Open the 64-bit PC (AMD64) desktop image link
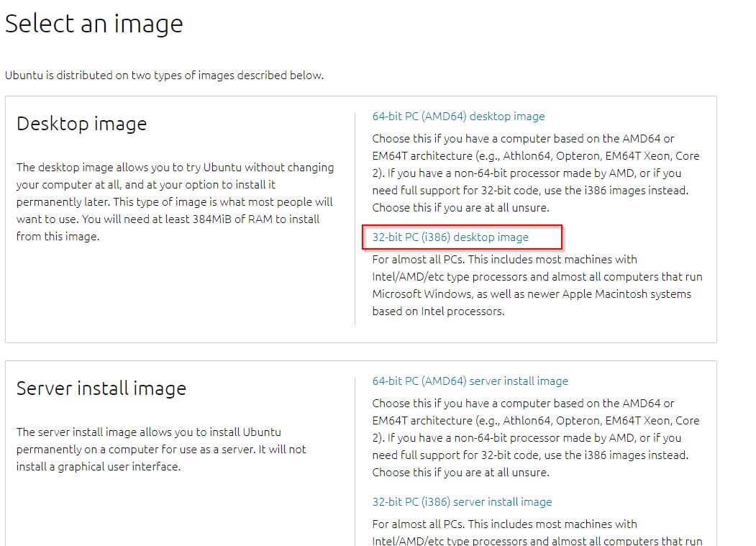Image resolution: width=756 pixels, height=546 pixels. (x=458, y=117)
